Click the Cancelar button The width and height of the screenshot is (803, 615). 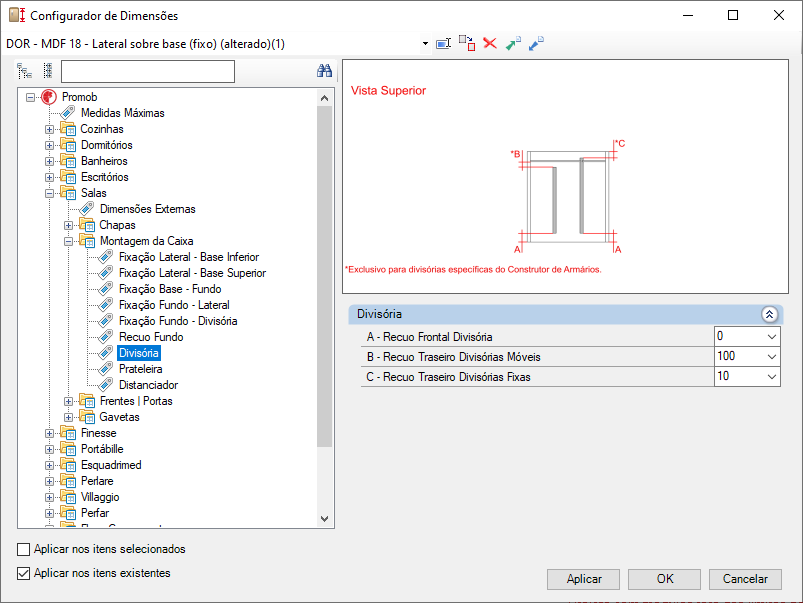[x=745, y=579]
